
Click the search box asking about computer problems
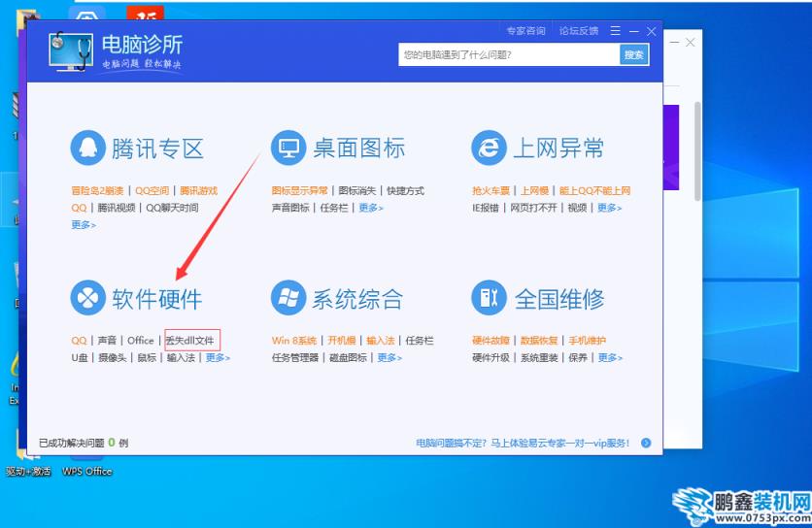click(x=508, y=55)
